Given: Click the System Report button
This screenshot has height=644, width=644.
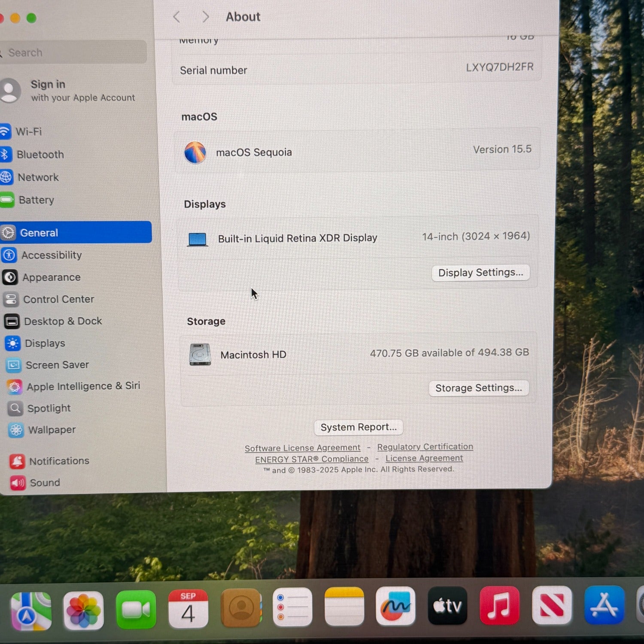Looking at the screenshot, I should coord(358,427).
